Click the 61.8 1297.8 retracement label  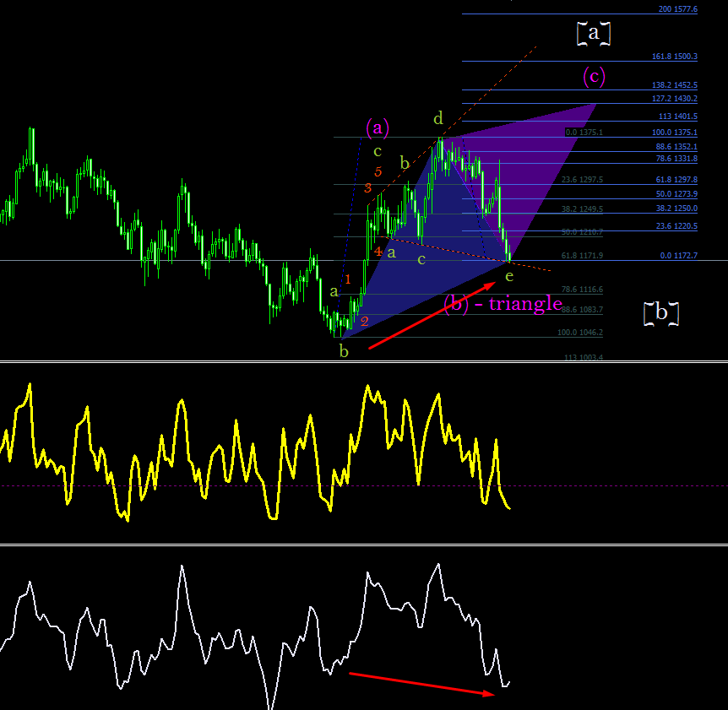tap(676, 179)
